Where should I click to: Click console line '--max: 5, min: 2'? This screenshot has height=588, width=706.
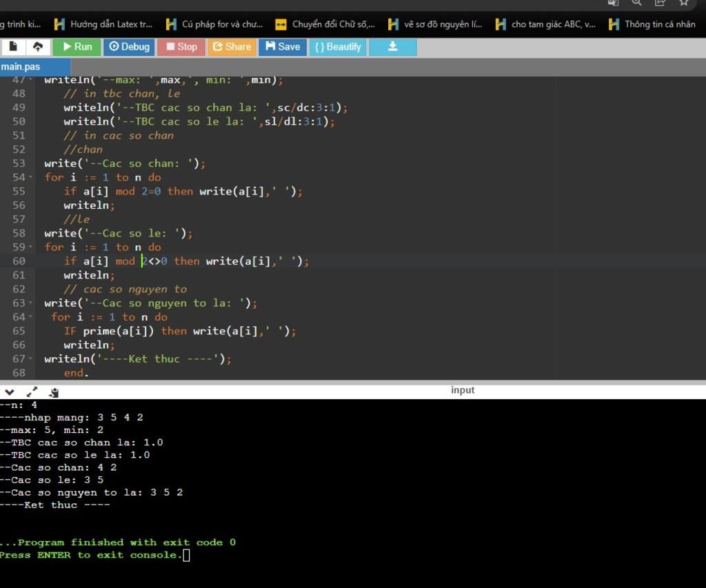[x=52, y=430]
